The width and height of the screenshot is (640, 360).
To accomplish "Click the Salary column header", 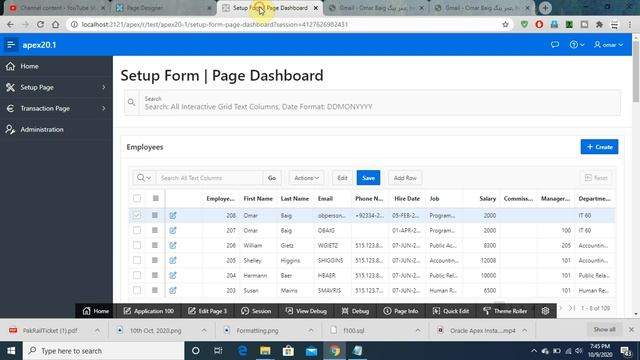I will pyautogui.click(x=482, y=198).
